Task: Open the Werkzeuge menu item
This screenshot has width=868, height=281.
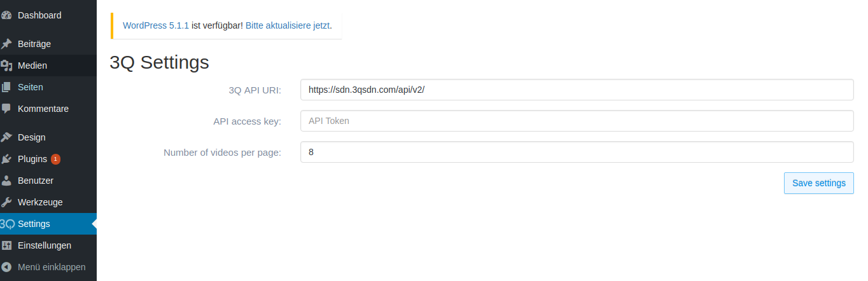Action: pyautogui.click(x=48, y=202)
